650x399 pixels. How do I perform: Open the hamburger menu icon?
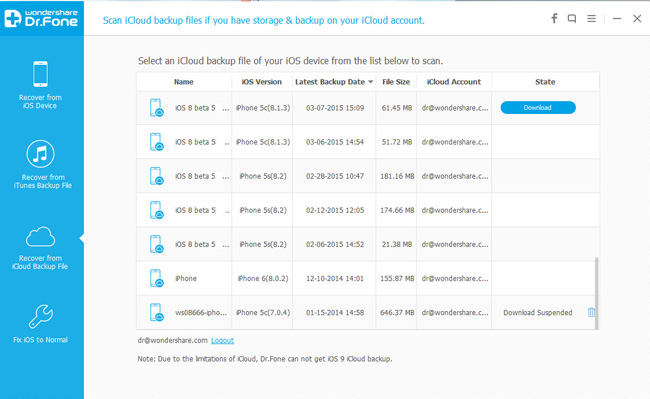592,19
